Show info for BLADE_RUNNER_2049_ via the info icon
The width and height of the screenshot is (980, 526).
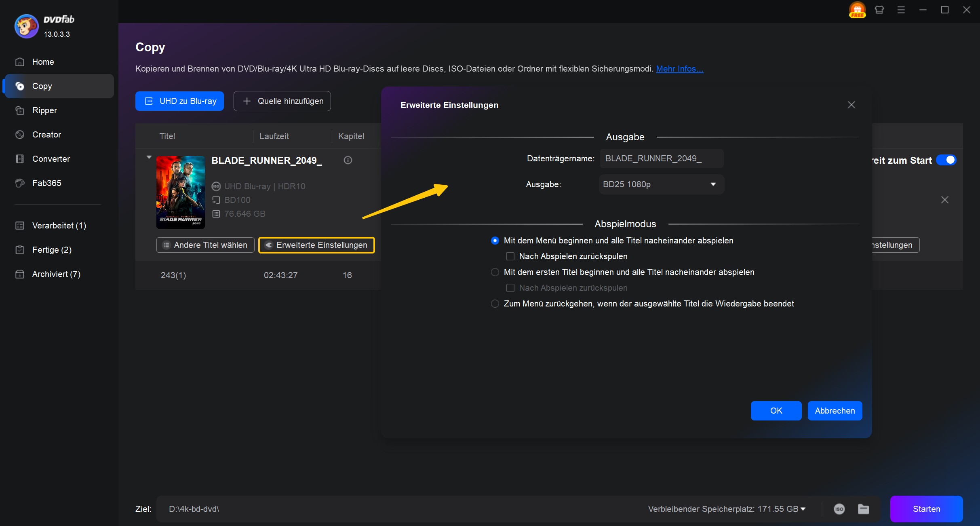coord(348,160)
